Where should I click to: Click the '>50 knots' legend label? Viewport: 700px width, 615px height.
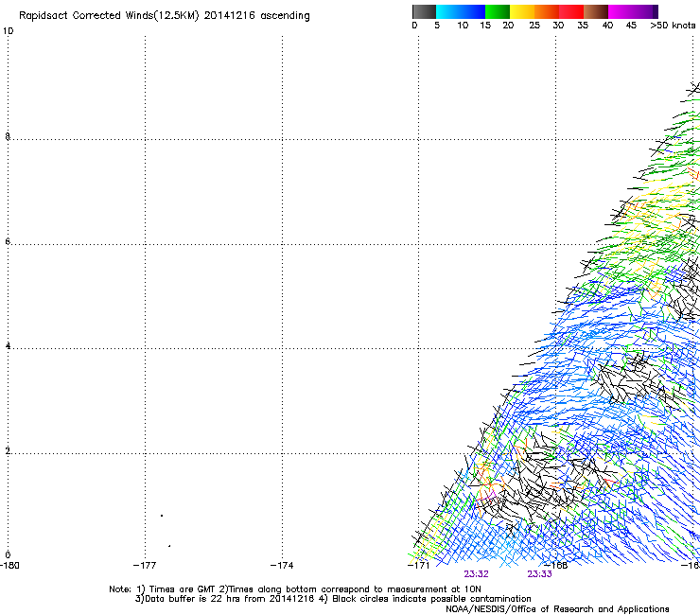673,26
